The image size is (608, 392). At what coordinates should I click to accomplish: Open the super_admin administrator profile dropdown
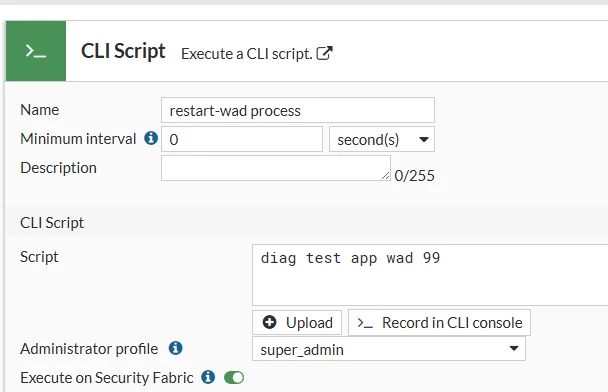(389, 349)
